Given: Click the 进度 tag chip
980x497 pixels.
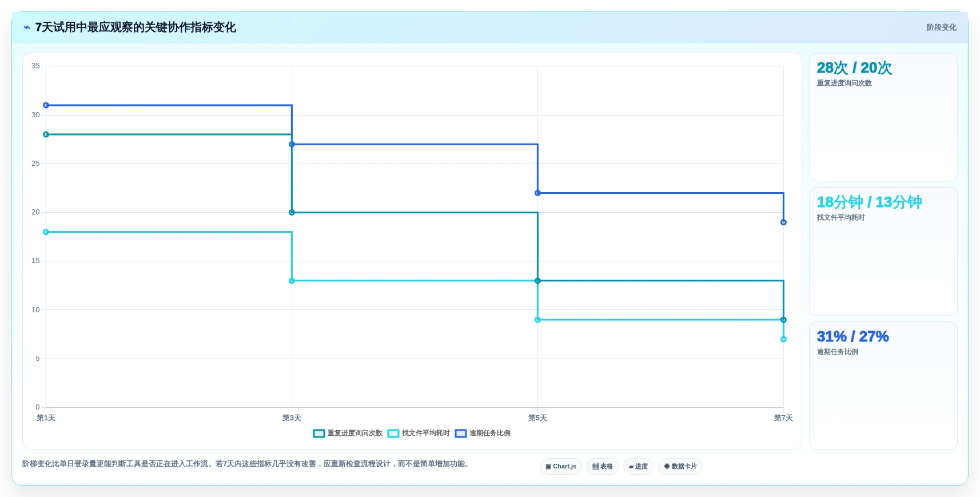Looking at the screenshot, I should click(x=638, y=467).
